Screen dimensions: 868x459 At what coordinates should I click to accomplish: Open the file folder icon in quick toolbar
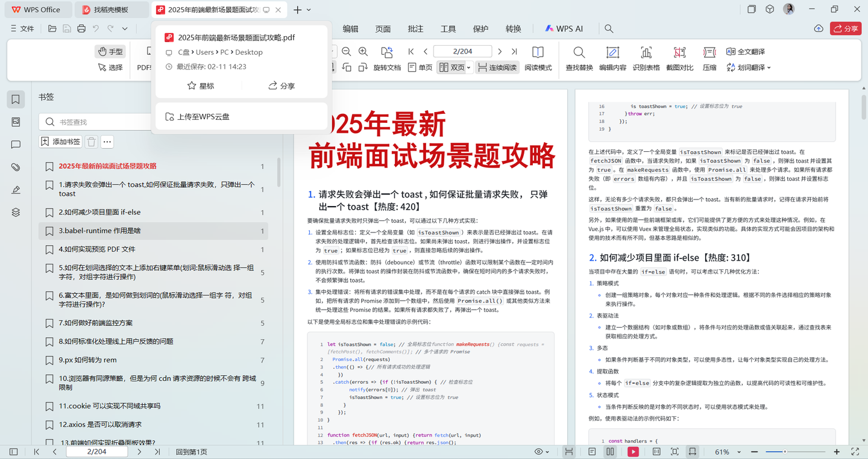52,28
